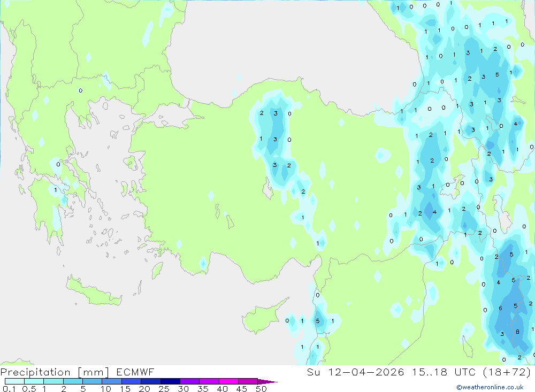Click the 25 legend scale label
535x392 pixels.
click(164, 389)
